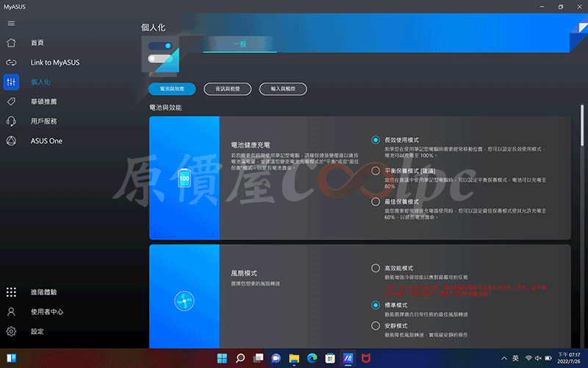The height and width of the screenshot is (368, 588).
Task: Click the 個人化 page title
Action: [153, 27]
